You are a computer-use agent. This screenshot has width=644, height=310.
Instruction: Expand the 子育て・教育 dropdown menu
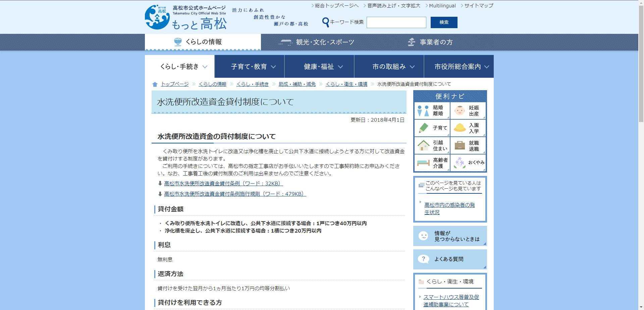click(253, 66)
